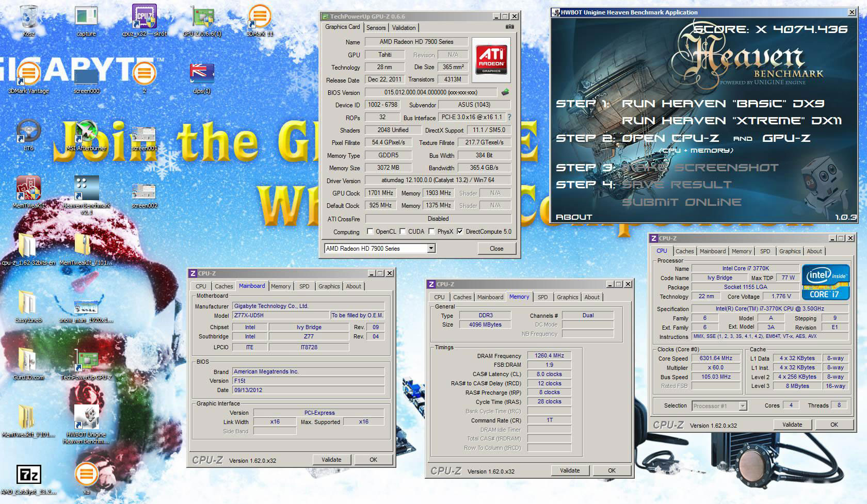Open the capture desktop icon
This screenshot has width=867, height=504.
click(86, 21)
